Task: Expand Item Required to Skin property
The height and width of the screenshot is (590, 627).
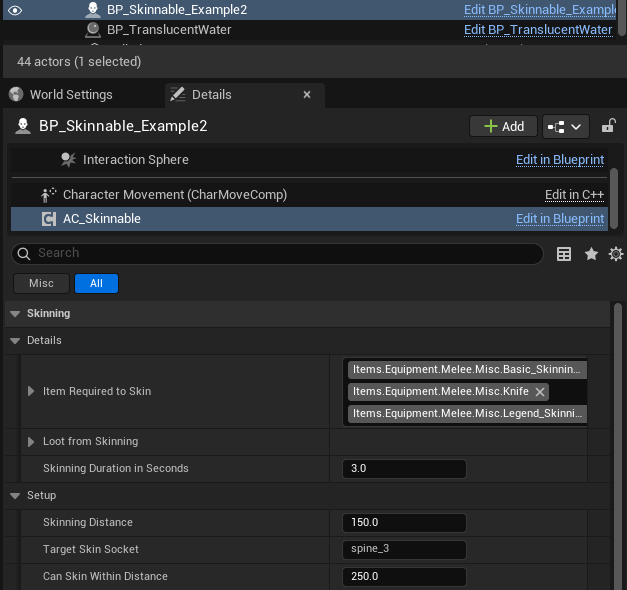Action: pyautogui.click(x=32, y=392)
